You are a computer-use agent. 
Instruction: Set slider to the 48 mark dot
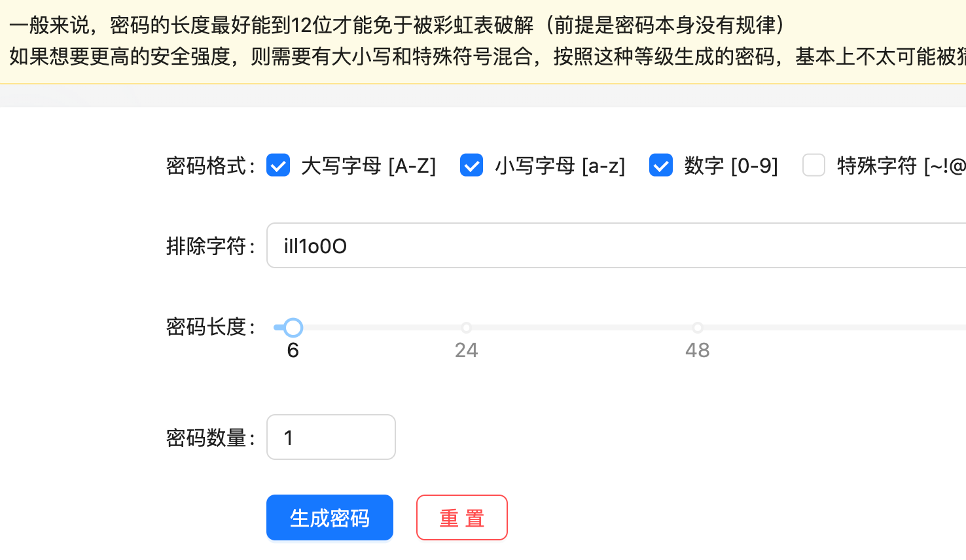point(698,327)
